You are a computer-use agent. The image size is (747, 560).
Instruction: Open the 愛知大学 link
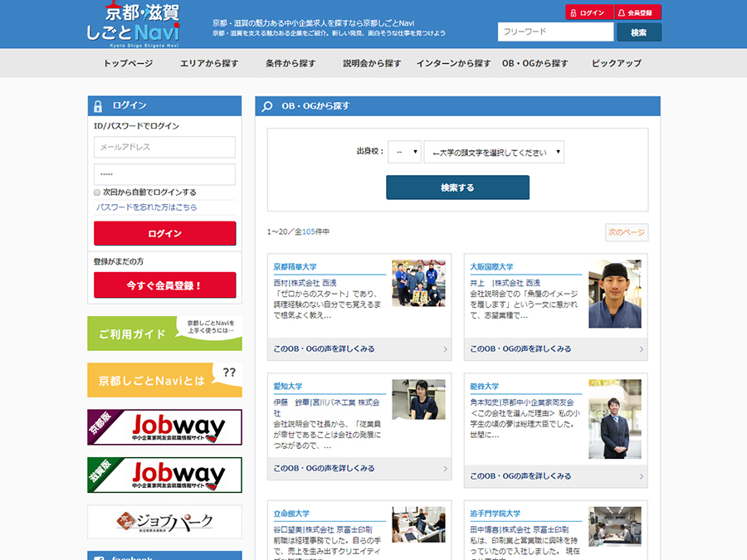(288, 386)
